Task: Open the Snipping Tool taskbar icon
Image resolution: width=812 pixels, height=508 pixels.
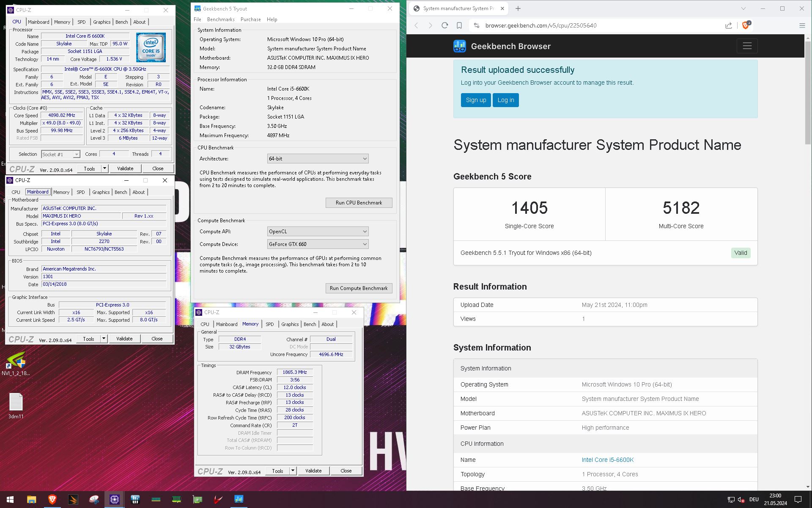Action: [94, 500]
